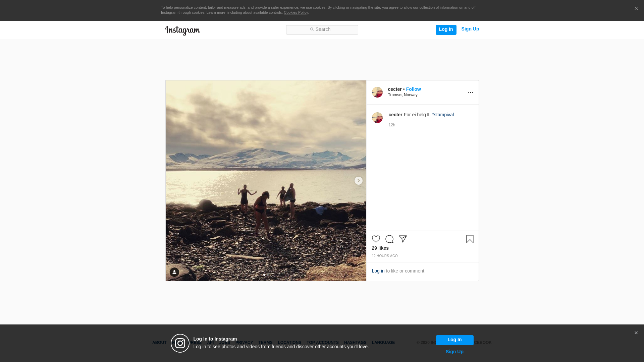Click Log in to like or comment link
This screenshot has width=644, height=362.
(x=378, y=271)
